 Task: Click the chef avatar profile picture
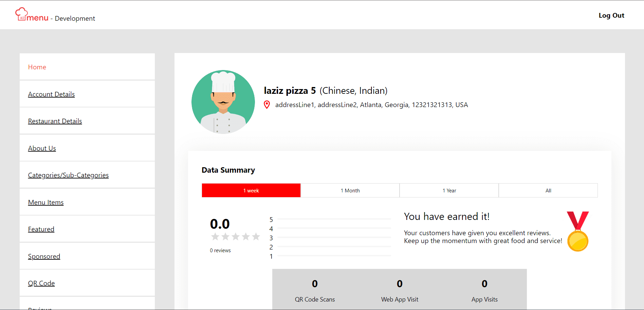223,102
